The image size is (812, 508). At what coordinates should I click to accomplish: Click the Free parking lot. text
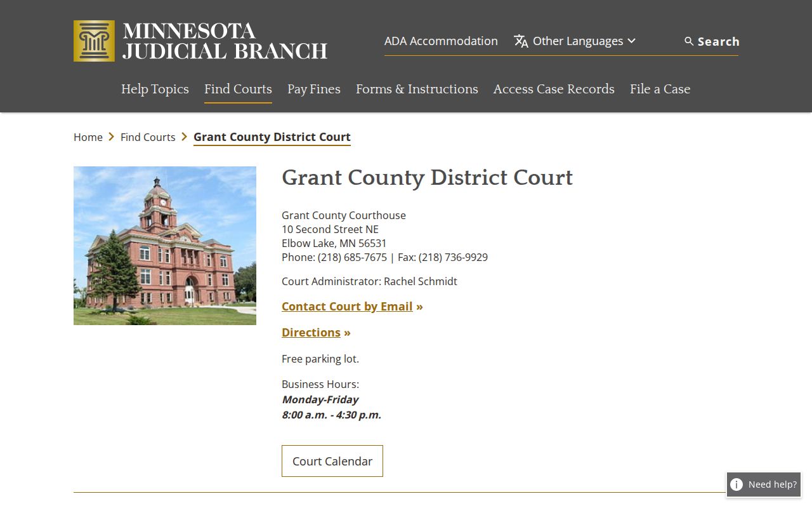click(x=320, y=359)
